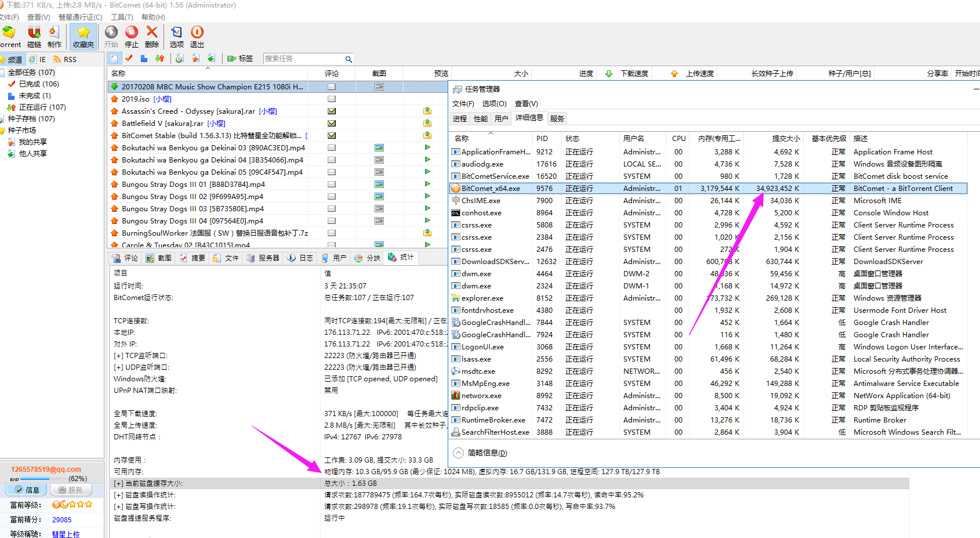The width and height of the screenshot is (980, 538).
Task: Click the red 停止 stop icon
Action: click(x=132, y=37)
